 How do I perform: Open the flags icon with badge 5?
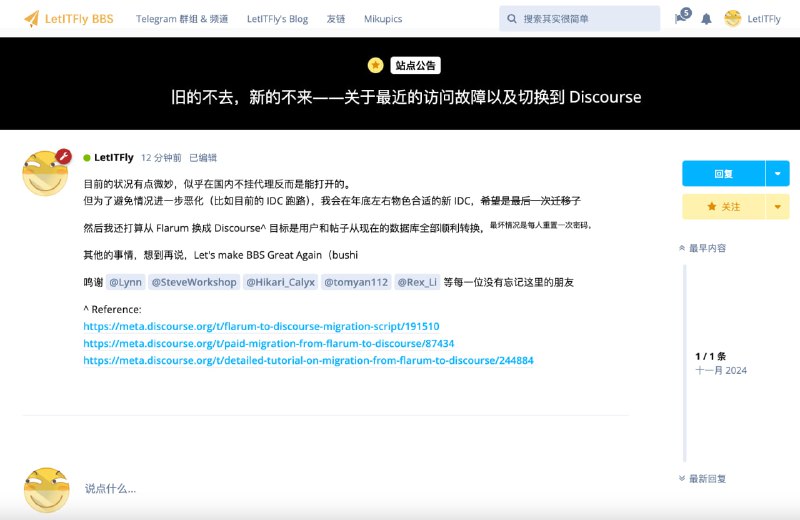(x=683, y=16)
